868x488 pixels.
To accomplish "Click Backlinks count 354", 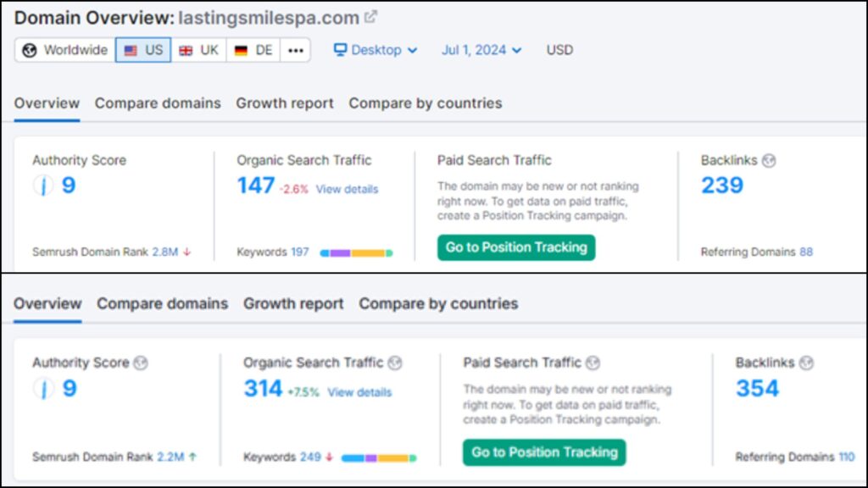I will tap(757, 388).
